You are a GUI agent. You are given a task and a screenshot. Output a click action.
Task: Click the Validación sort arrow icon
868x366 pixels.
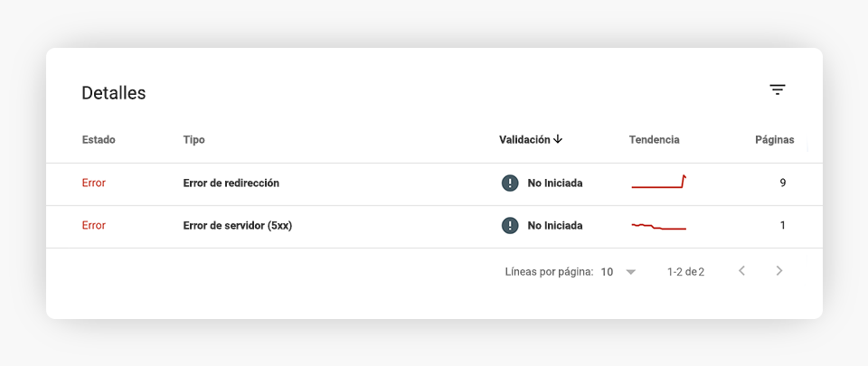coord(558,139)
